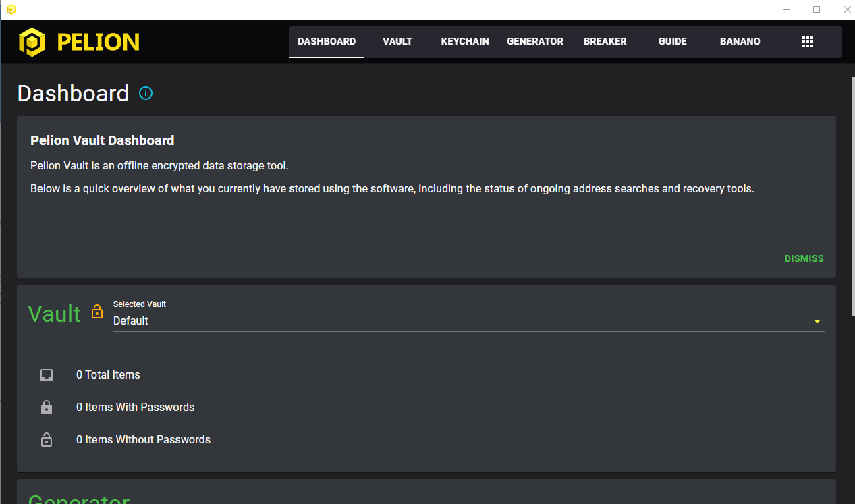
Task: Click the Items Without Passwords unlocked icon
Action: click(x=47, y=440)
